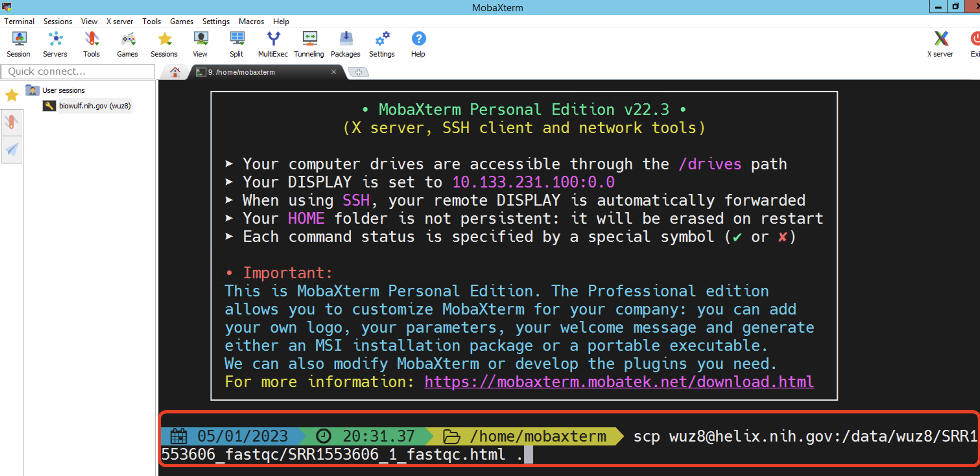Screen dimensions: 980x476
Task: Select biowulf.nih.gov (wuz8) session
Action: click(94, 106)
